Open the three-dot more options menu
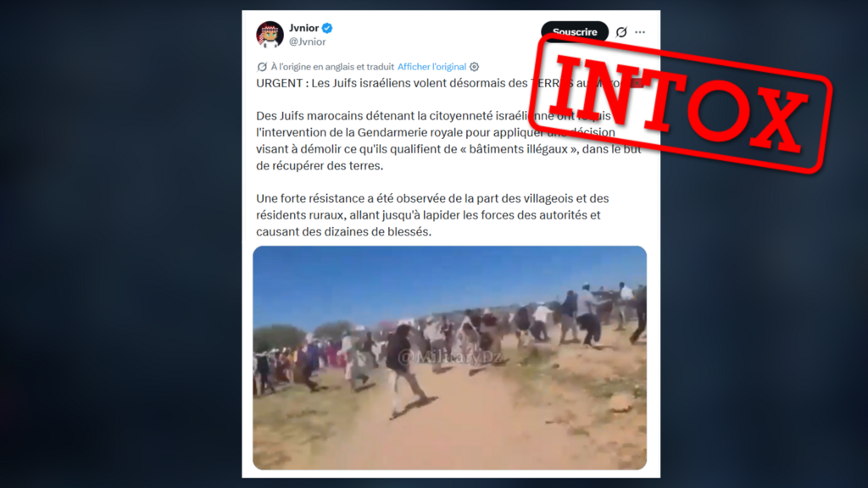This screenshot has height=488, width=868. pos(640,32)
